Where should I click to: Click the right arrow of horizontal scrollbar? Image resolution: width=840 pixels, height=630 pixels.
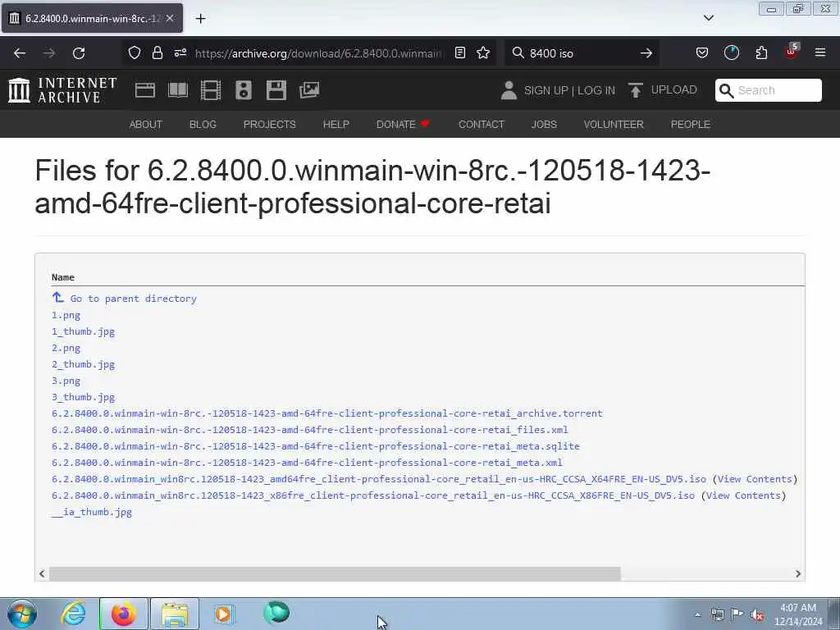click(797, 573)
